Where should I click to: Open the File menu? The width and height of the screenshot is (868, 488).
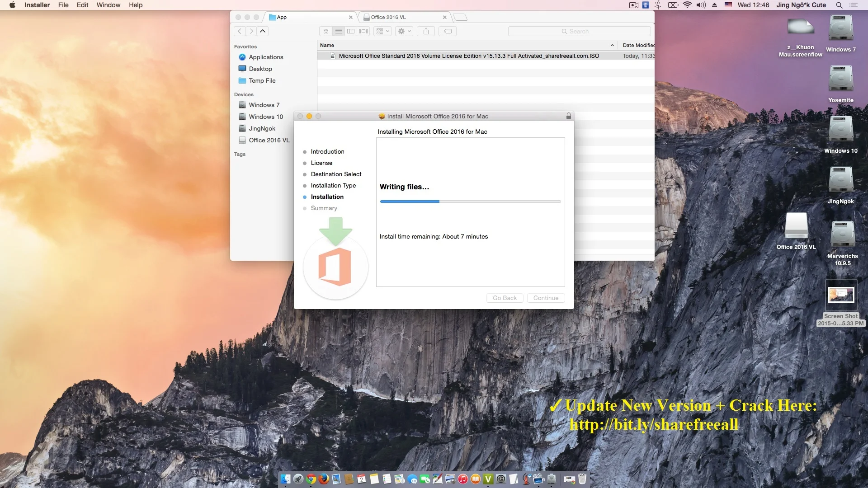tap(63, 5)
